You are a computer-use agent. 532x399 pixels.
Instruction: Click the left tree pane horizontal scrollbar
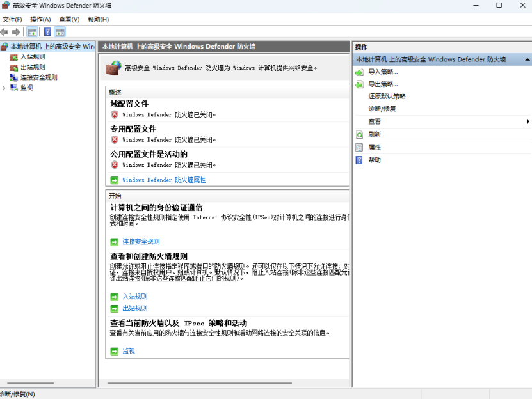tap(31, 383)
